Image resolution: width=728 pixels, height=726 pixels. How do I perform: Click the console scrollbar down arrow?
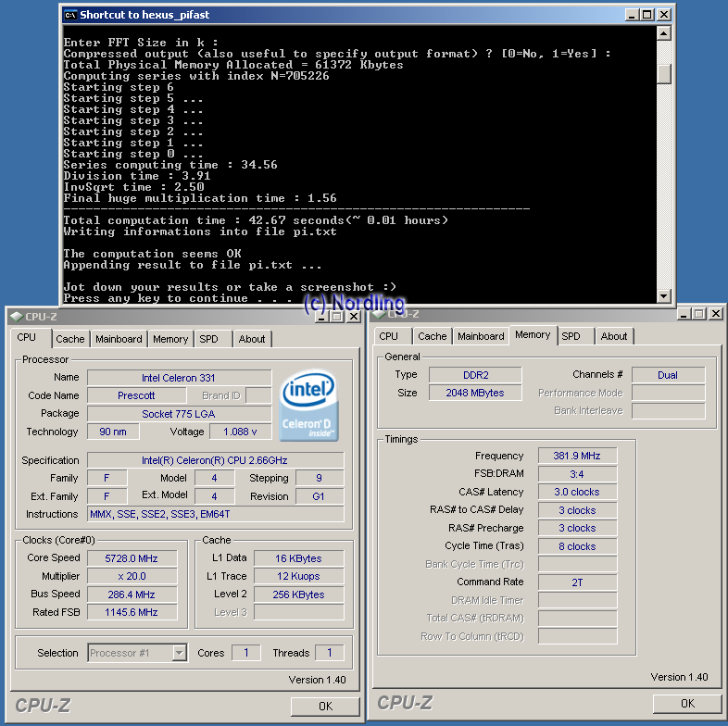[664, 295]
